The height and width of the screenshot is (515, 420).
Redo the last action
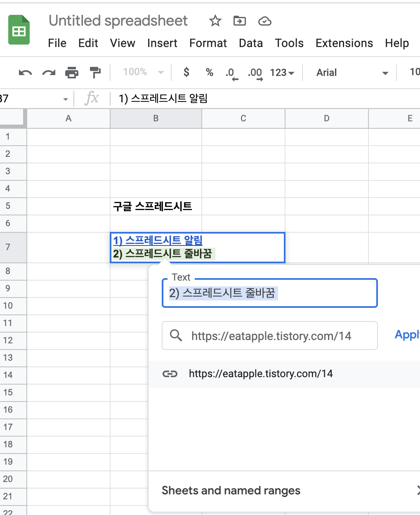click(49, 73)
